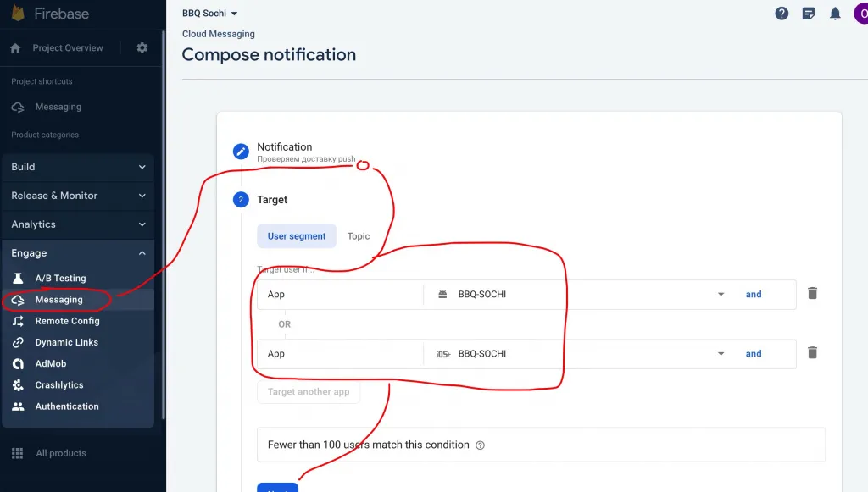Viewport: 868px width, 492px height.
Task: Click the All products grid icon
Action: pos(17,453)
